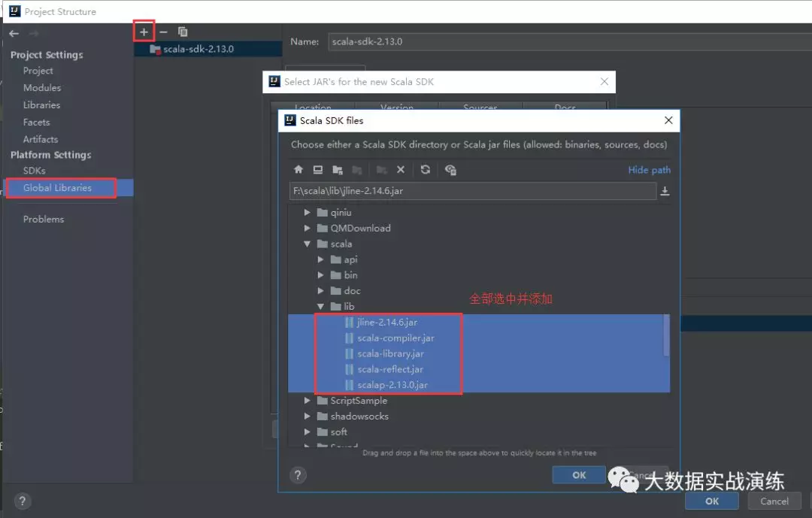Open Facets settings section
This screenshot has height=518, width=812.
(x=36, y=123)
